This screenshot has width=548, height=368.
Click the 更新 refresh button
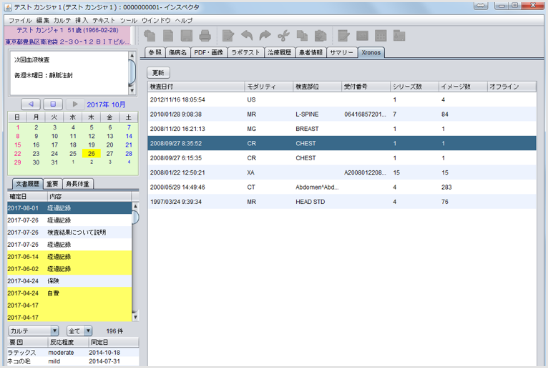coord(158,73)
